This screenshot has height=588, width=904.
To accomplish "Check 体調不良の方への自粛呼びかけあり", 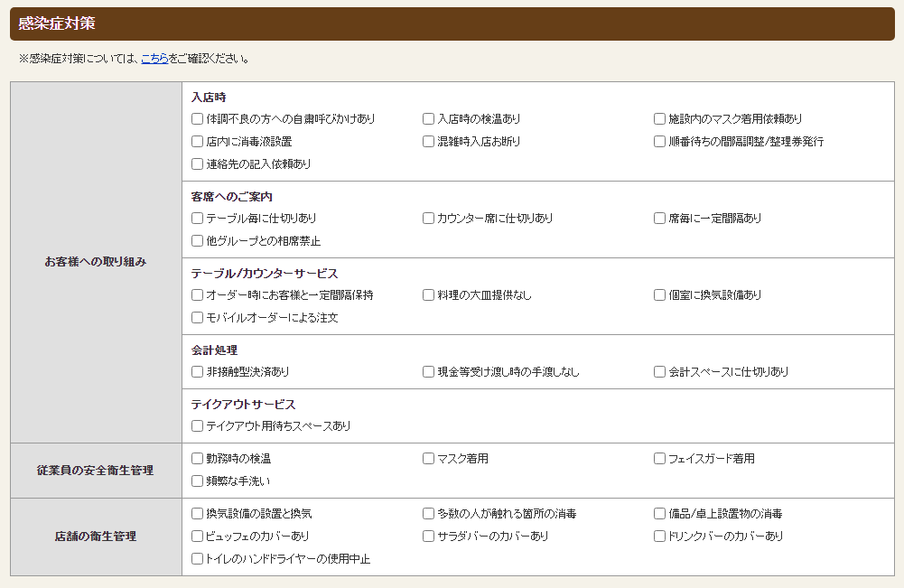I will (x=197, y=118).
